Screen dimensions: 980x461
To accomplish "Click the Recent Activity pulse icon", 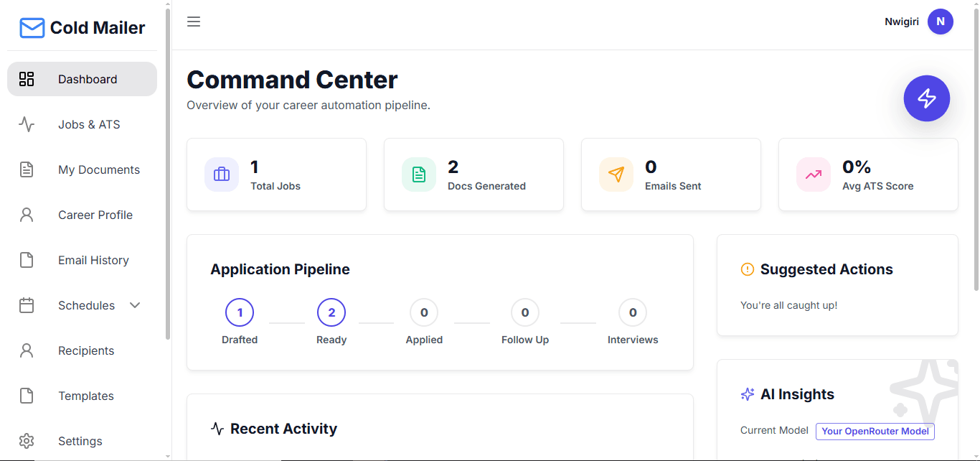I will coord(217,429).
